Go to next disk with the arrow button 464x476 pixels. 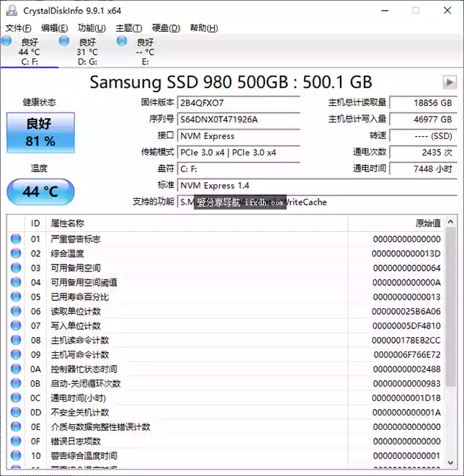pos(450,82)
